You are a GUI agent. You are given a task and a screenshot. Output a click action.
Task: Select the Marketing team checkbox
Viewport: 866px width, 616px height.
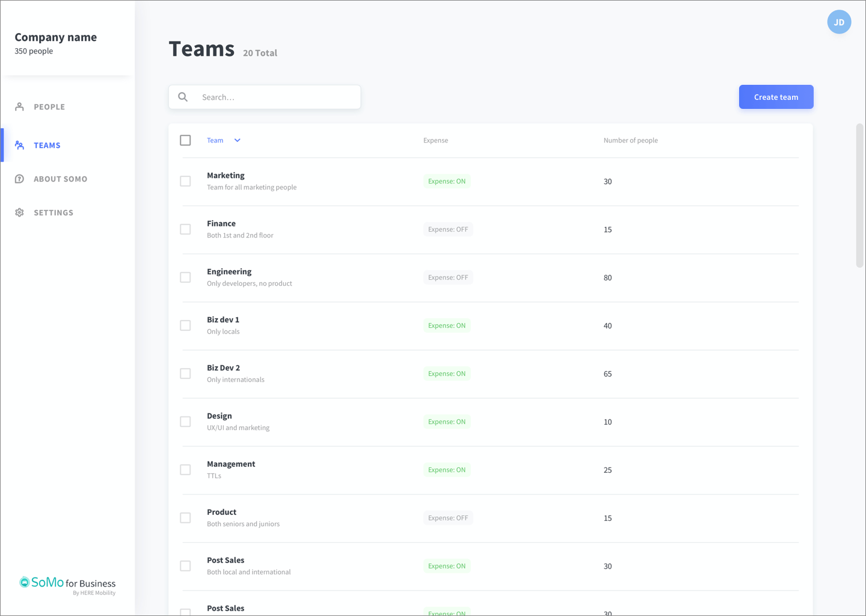click(x=185, y=181)
